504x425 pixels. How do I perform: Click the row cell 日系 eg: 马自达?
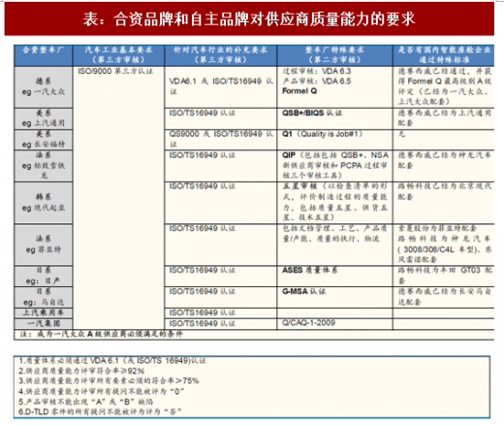tap(44, 297)
